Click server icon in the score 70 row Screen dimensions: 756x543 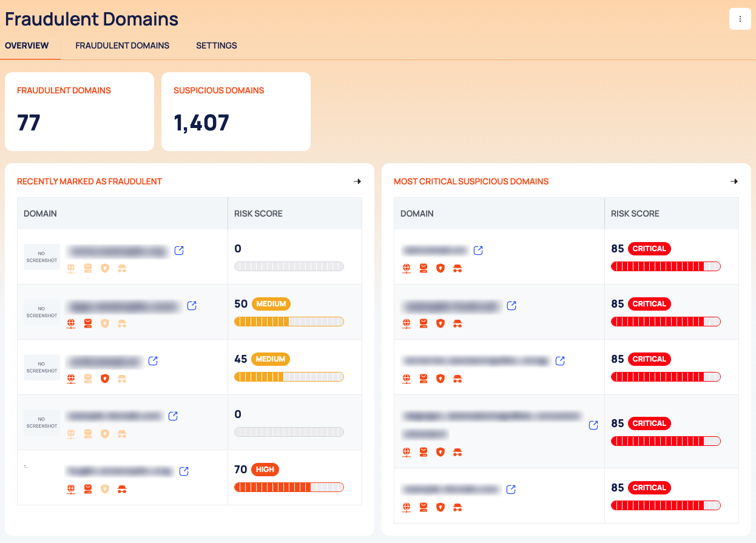(x=88, y=489)
